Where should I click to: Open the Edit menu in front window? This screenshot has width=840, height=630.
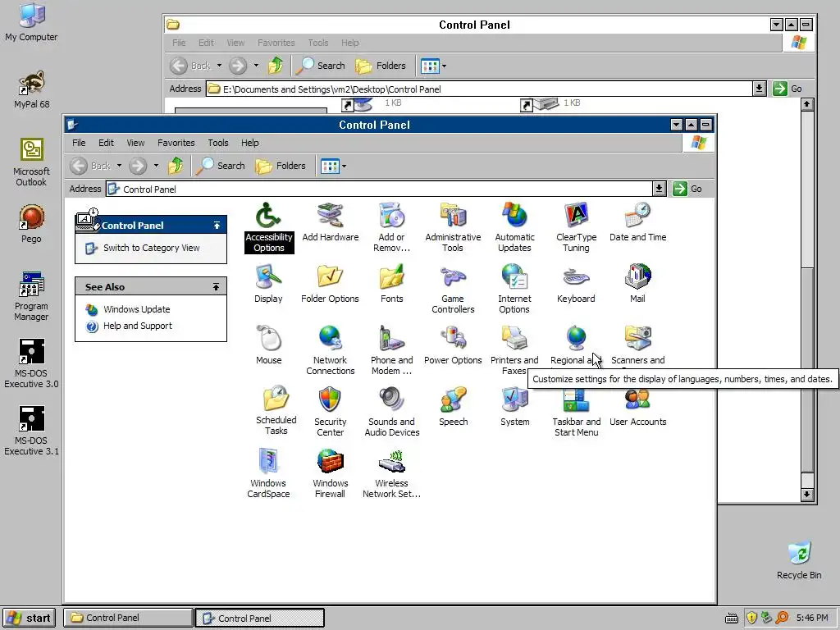click(106, 143)
